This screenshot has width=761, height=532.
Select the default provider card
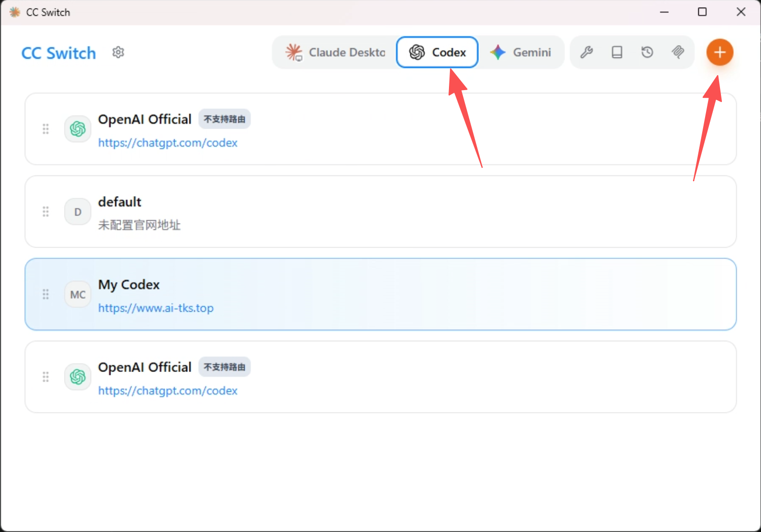pyautogui.click(x=380, y=212)
